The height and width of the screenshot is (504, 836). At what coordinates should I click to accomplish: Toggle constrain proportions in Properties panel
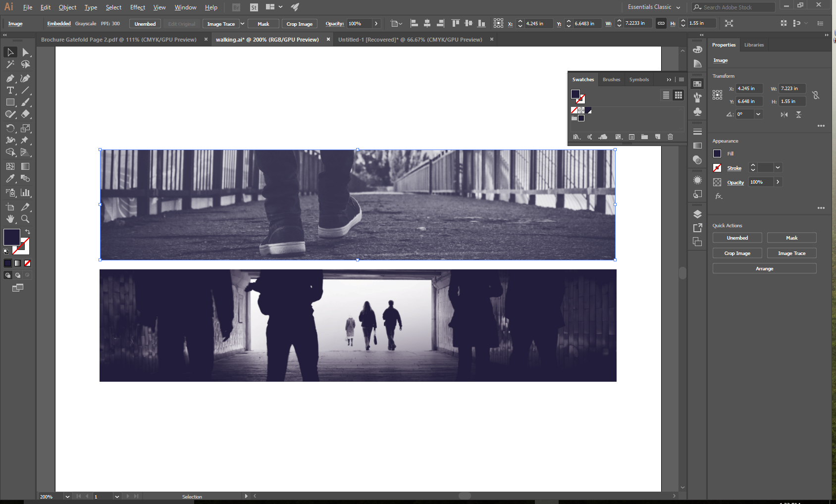point(816,95)
